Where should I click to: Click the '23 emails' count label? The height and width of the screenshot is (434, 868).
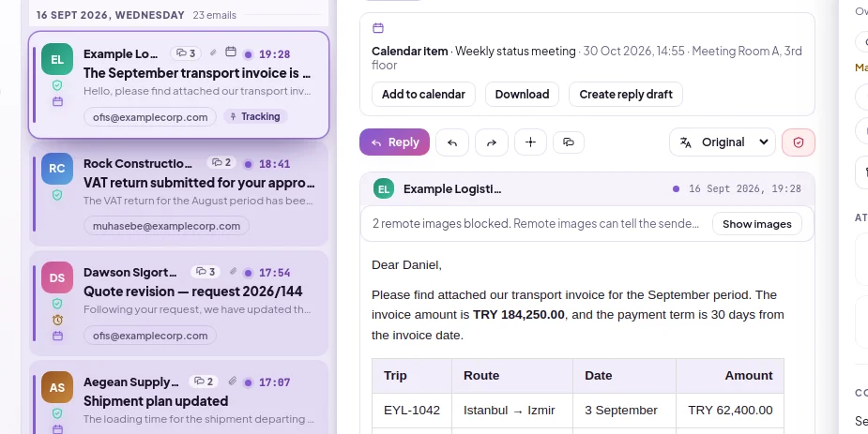coord(214,15)
